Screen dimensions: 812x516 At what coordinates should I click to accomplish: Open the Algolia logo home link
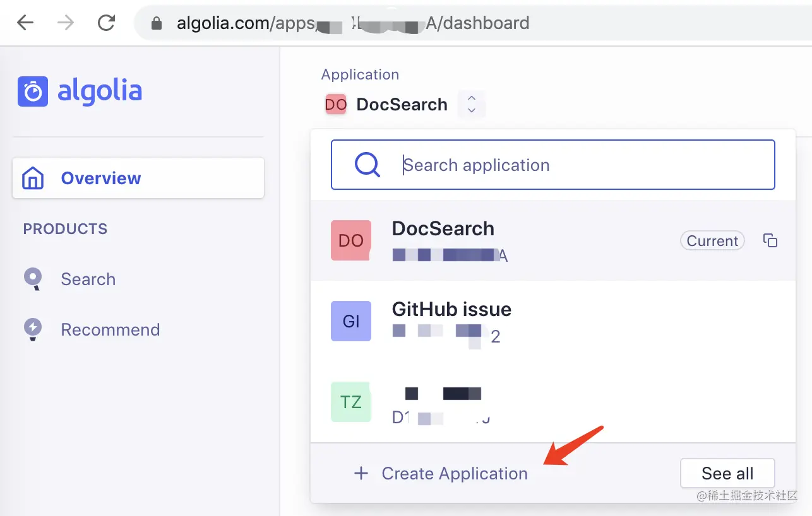[80, 91]
